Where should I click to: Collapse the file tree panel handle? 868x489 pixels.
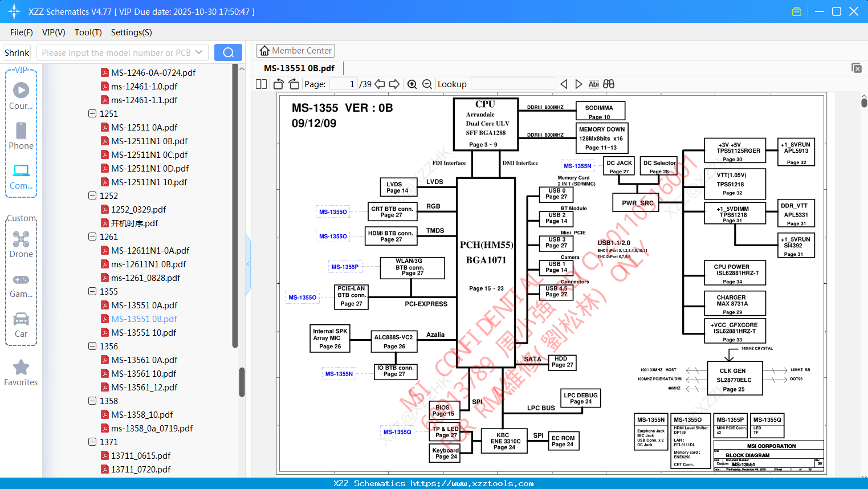248,263
